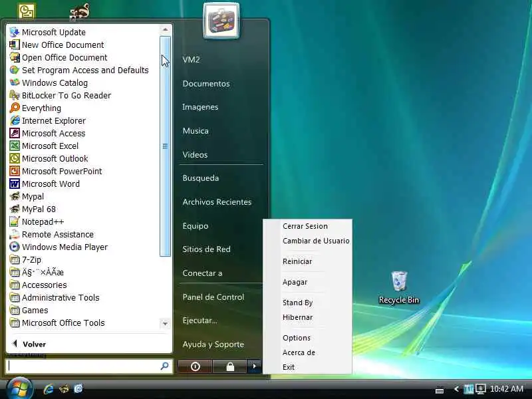Click the Open Office Document icon
The width and height of the screenshot is (532, 399).
coord(15,57)
